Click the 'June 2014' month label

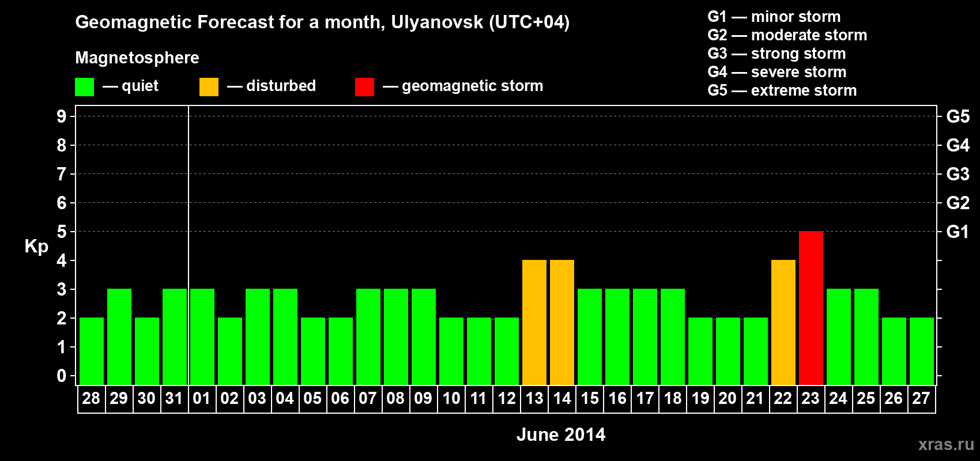(x=561, y=434)
